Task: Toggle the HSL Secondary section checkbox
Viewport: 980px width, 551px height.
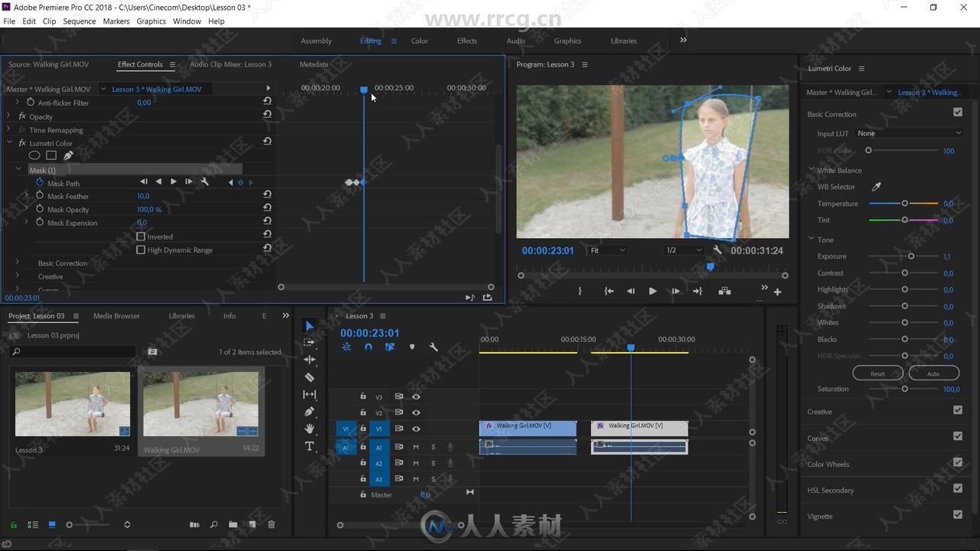Action: coord(958,488)
